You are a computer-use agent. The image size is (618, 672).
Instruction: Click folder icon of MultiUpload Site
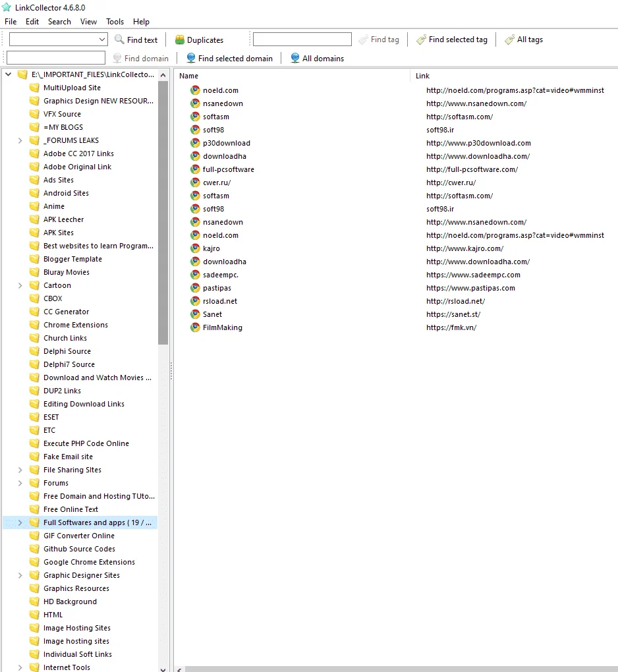(34, 88)
